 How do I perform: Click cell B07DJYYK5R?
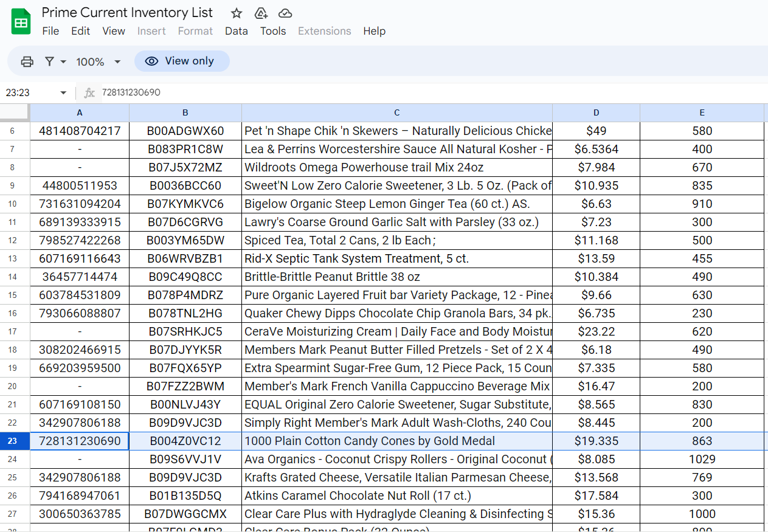[x=185, y=350]
